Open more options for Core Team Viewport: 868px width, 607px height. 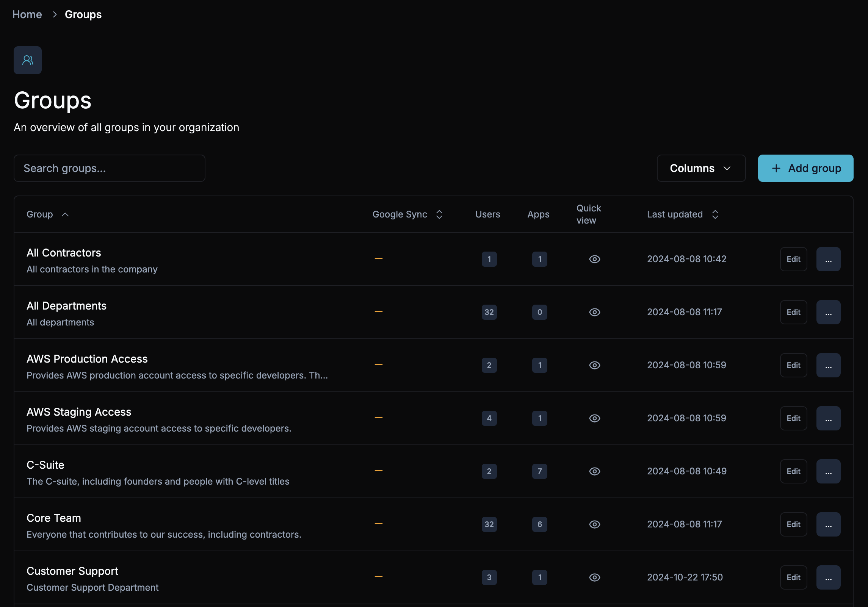[x=828, y=524]
